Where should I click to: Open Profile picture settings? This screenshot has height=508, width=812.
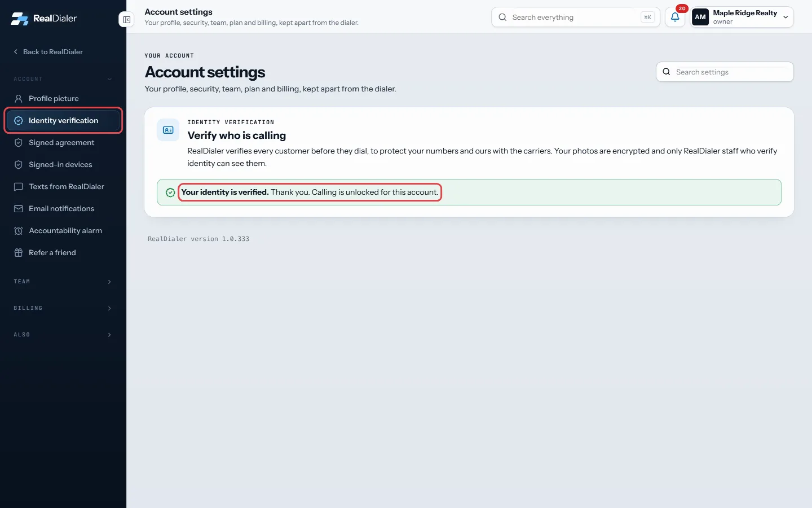tap(63, 98)
